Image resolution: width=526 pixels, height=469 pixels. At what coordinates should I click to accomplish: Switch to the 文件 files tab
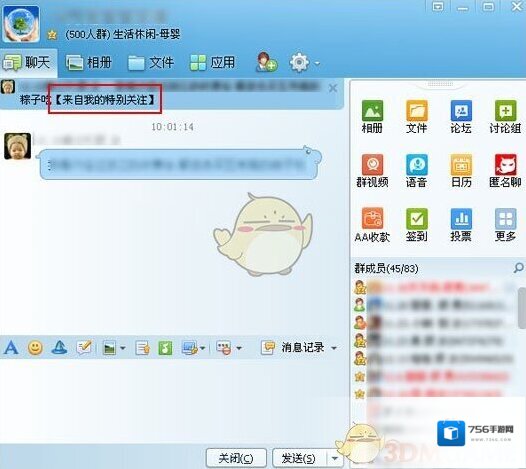click(x=151, y=63)
